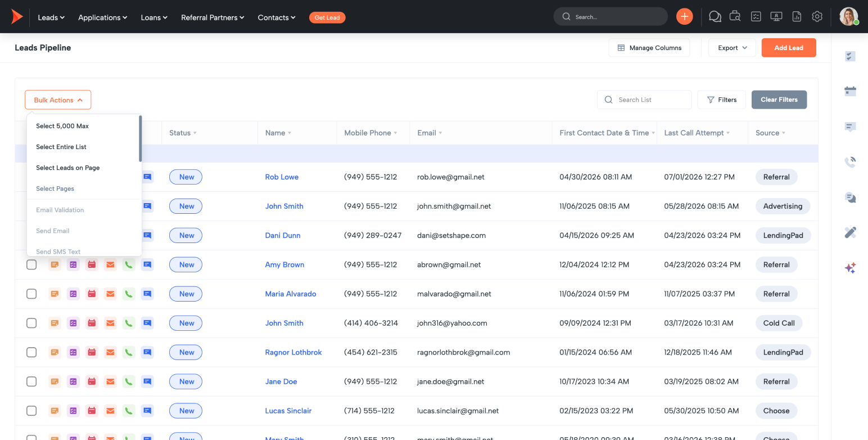Click envelope icon in Lucas Sinclair row
This screenshot has width=868, height=440.
(x=110, y=411)
